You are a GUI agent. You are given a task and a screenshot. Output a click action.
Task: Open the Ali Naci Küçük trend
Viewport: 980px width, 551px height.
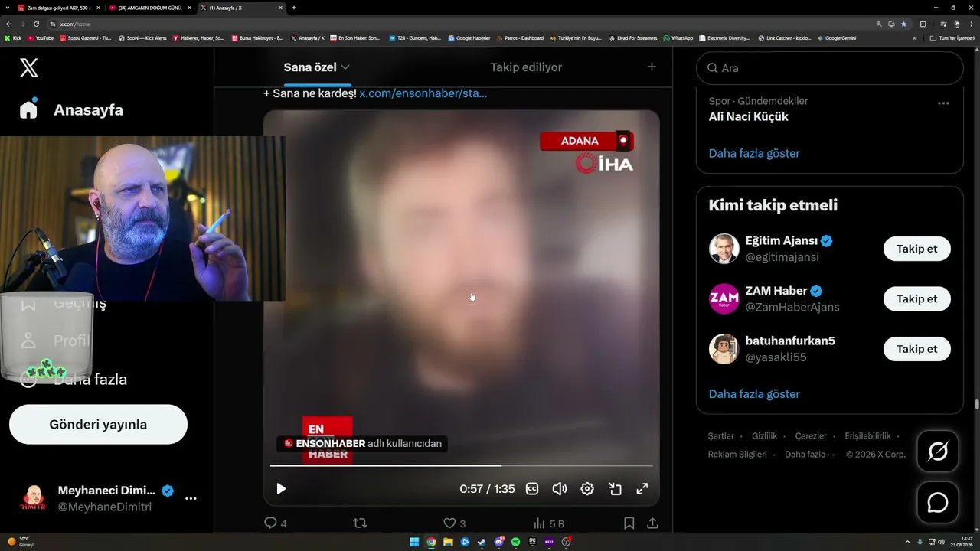[748, 116]
